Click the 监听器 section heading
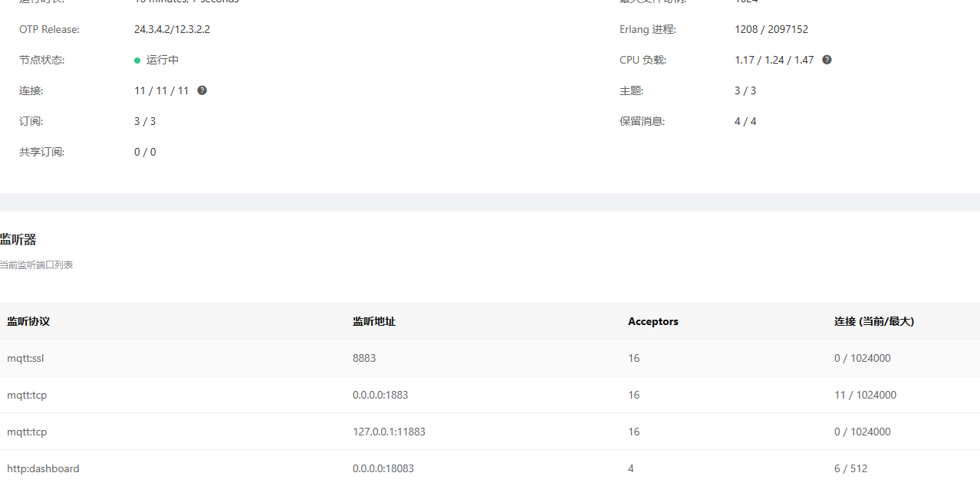The image size is (980, 486). tap(18, 240)
